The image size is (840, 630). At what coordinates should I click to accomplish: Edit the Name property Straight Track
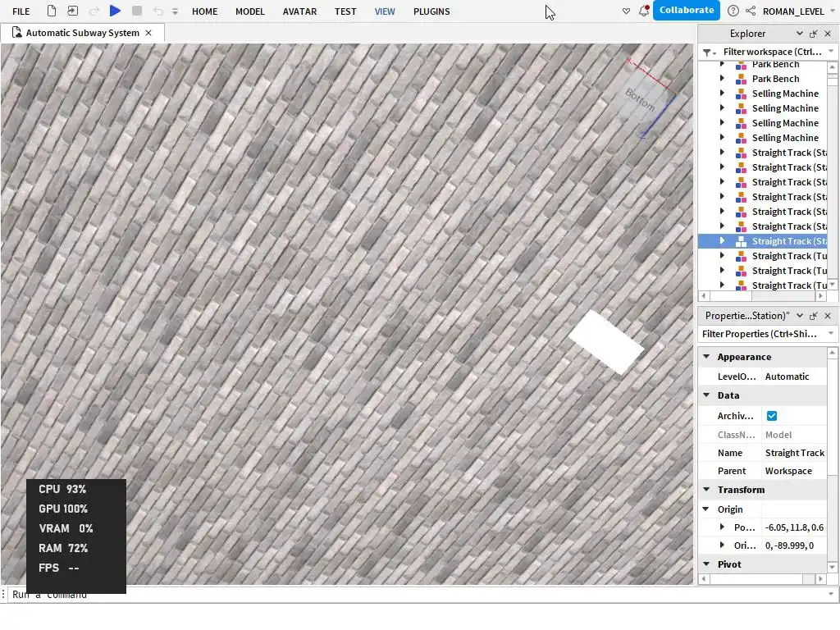point(794,453)
